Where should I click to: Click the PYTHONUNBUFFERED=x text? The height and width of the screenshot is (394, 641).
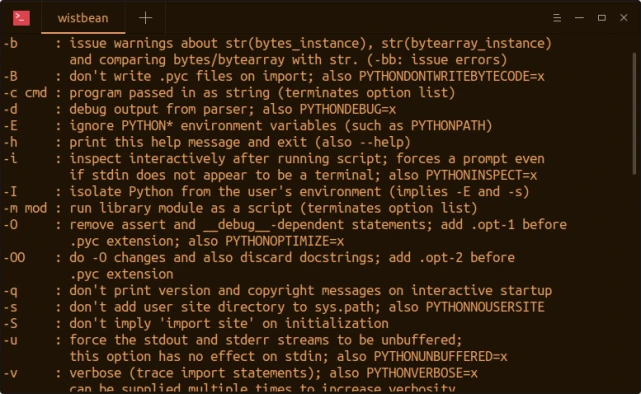click(x=440, y=356)
